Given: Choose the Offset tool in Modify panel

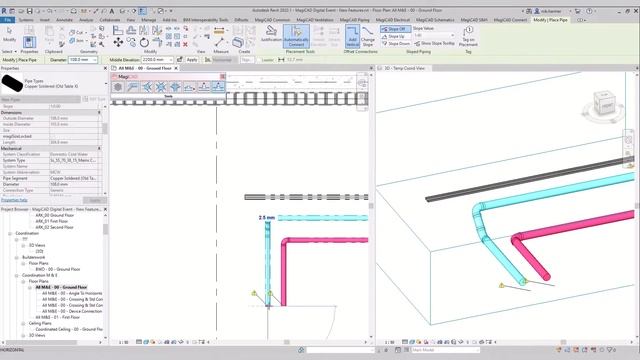Looking at the screenshot, I should (131, 30).
